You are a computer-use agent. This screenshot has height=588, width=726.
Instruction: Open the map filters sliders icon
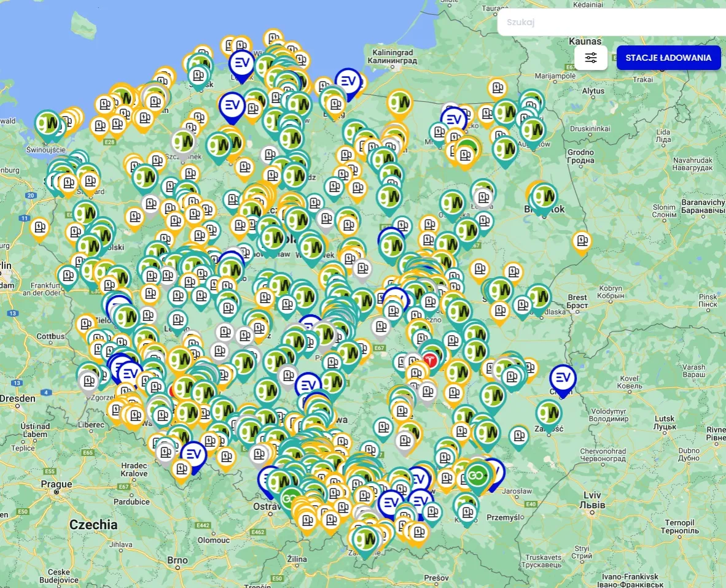(x=591, y=58)
